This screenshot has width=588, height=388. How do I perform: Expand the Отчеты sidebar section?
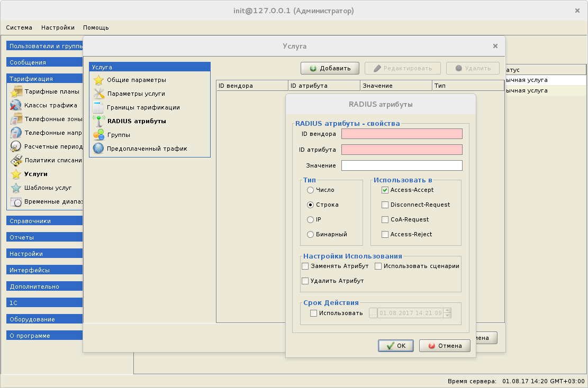point(44,237)
